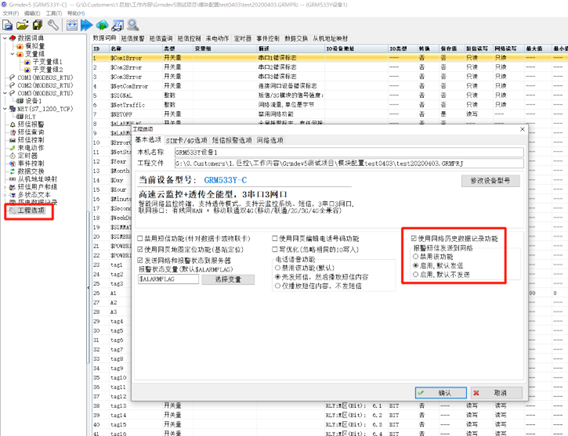
Task: Click the new project file toolbar icon
Action: coord(7,25)
